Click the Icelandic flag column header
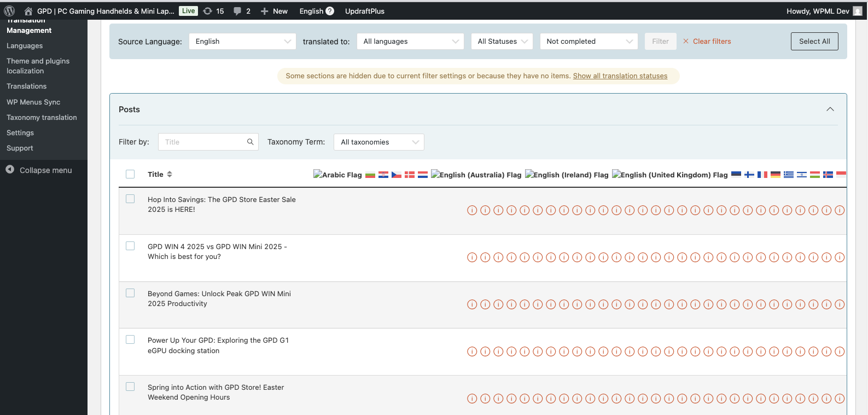 [x=828, y=175]
